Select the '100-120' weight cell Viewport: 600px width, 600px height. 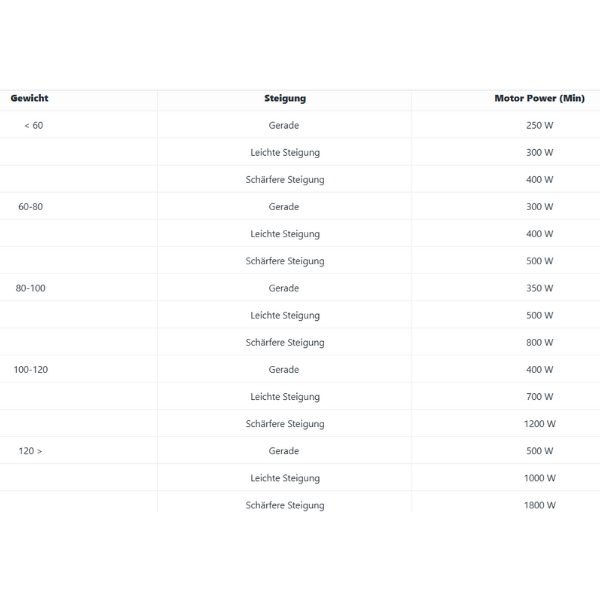click(x=31, y=370)
